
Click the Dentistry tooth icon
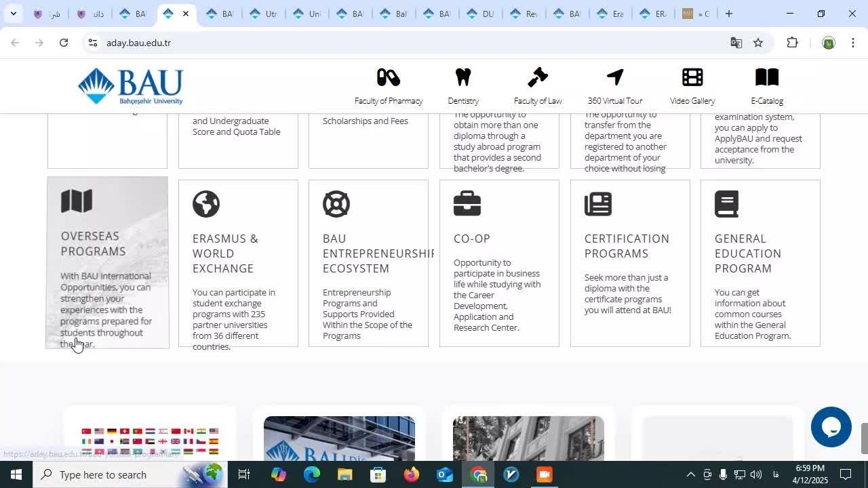coord(462,77)
